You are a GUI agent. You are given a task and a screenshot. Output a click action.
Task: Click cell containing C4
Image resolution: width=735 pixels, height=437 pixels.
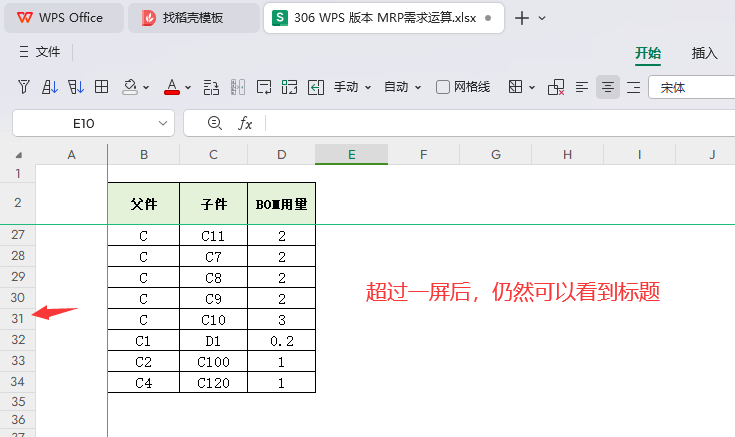(143, 383)
